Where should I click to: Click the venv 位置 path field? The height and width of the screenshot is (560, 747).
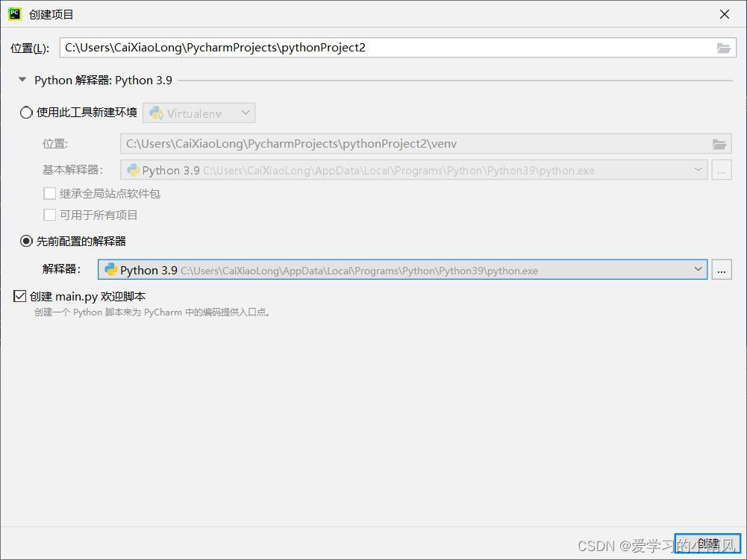pos(426,144)
